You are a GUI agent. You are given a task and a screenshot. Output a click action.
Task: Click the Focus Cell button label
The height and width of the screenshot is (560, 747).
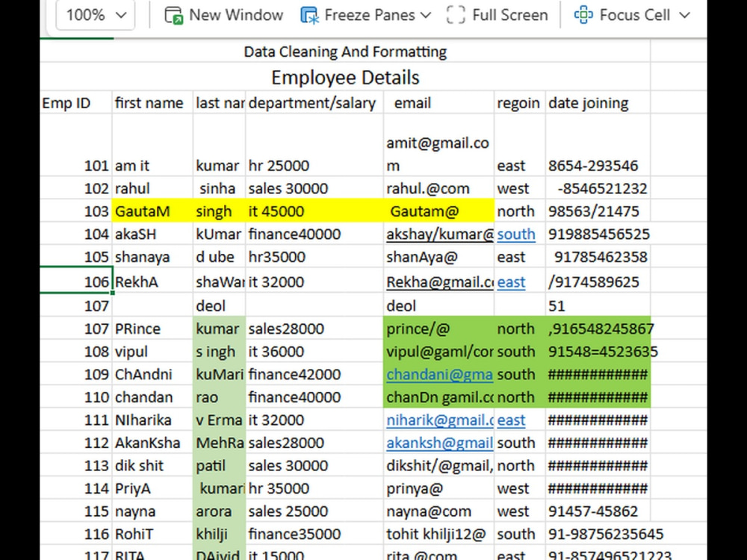click(635, 15)
